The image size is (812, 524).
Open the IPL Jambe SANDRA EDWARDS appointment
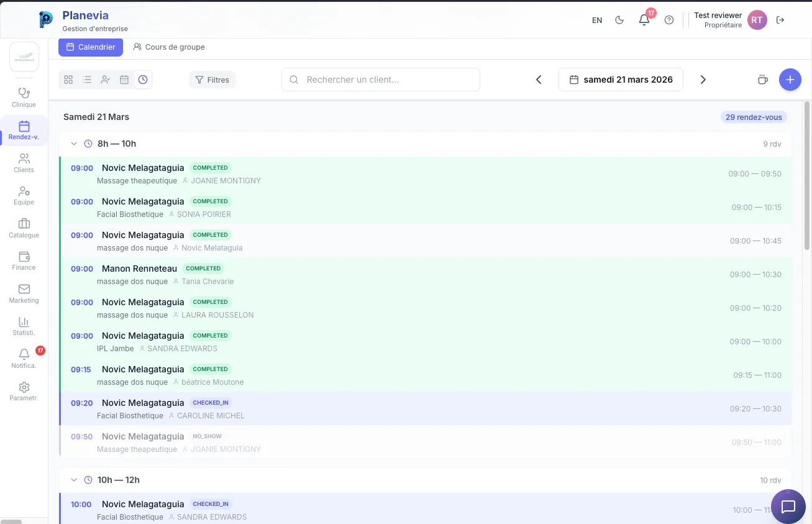[x=426, y=341]
